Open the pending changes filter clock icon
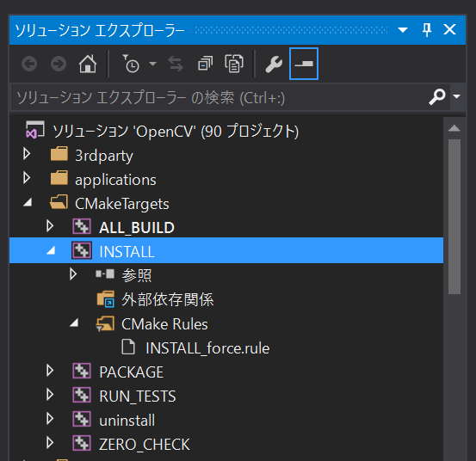The width and height of the screenshot is (476, 461). click(x=131, y=64)
